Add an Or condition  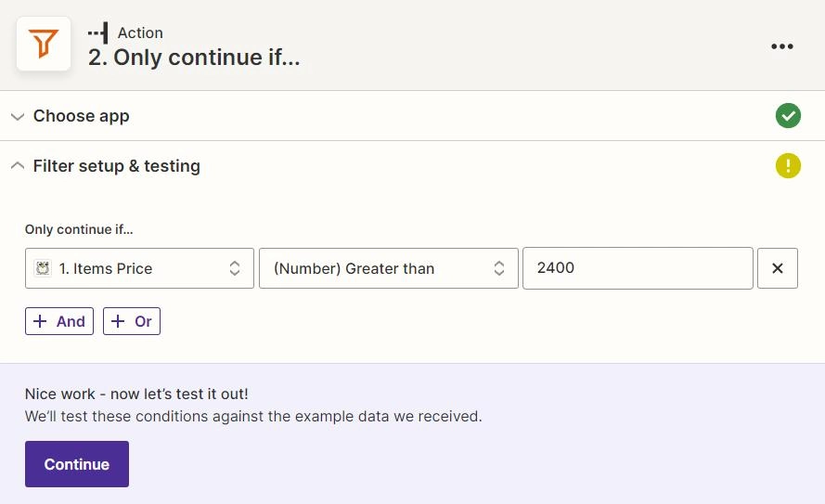pyautogui.click(x=132, y=321)
